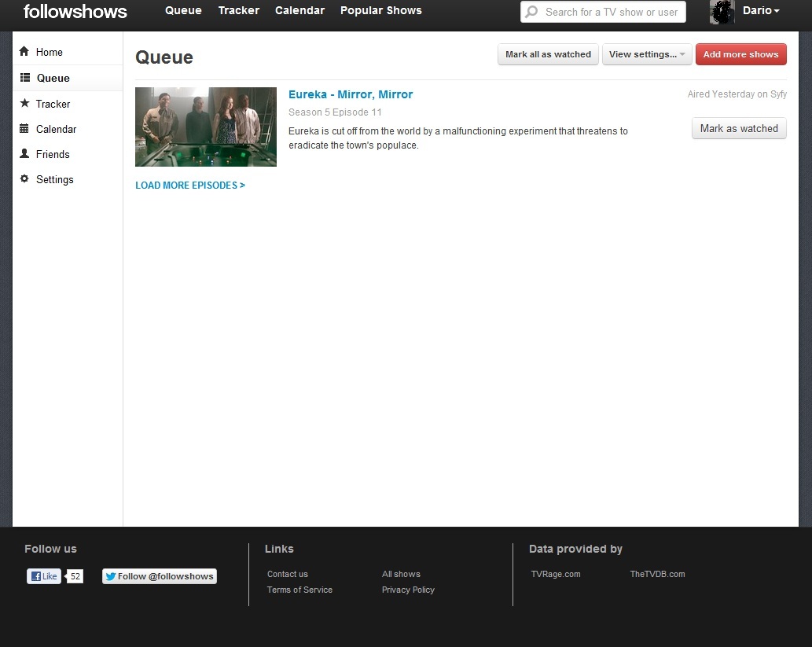
Task: Expand the View settings dropdown
Action: click(647, 54)
